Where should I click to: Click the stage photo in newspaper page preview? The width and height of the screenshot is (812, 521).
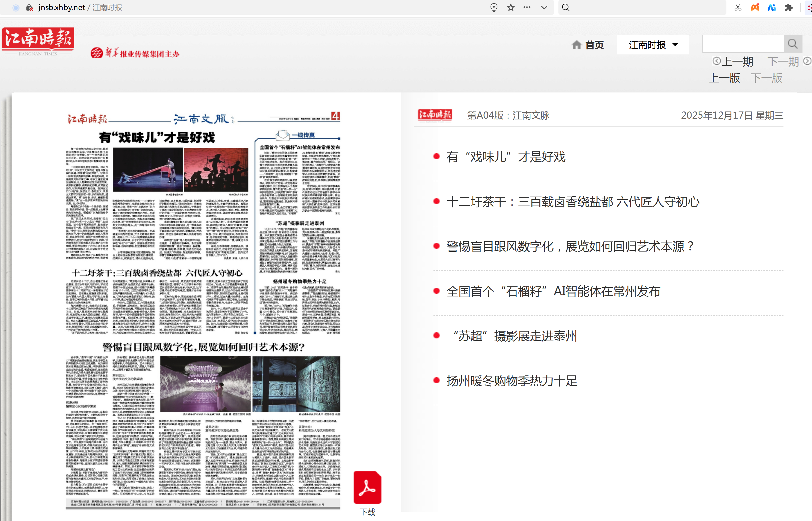click(148, 170)
